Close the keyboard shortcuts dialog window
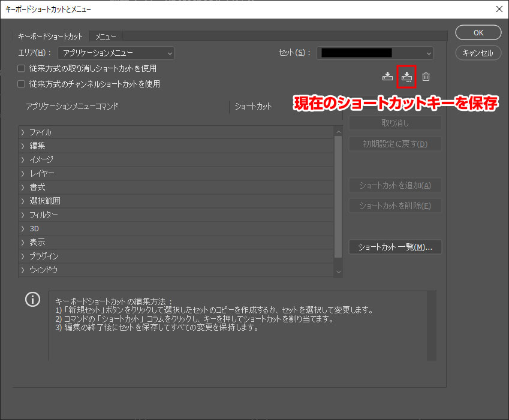 click(499, 8)
